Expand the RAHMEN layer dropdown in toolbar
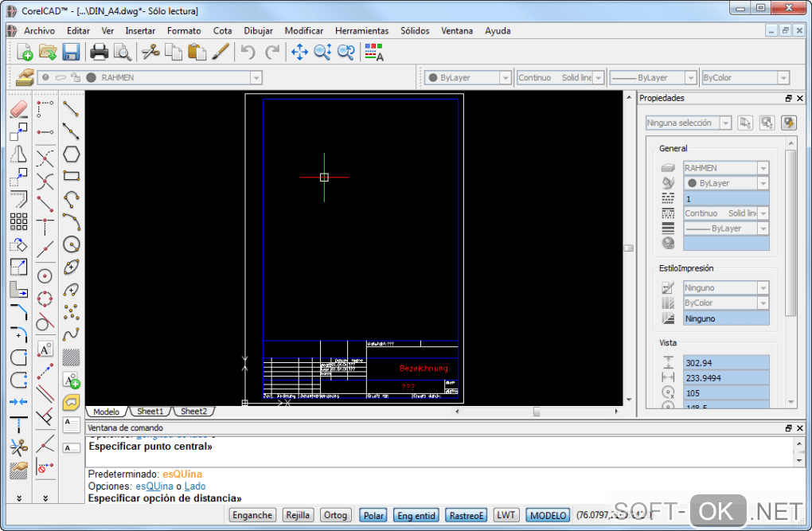Viewport: 812px width, 531px height. coord(256,78)
